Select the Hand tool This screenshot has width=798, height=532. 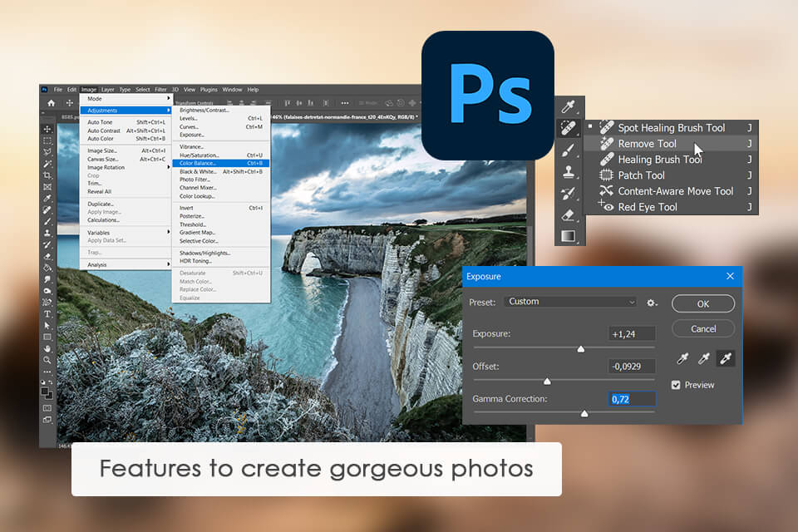coord(47,348)
